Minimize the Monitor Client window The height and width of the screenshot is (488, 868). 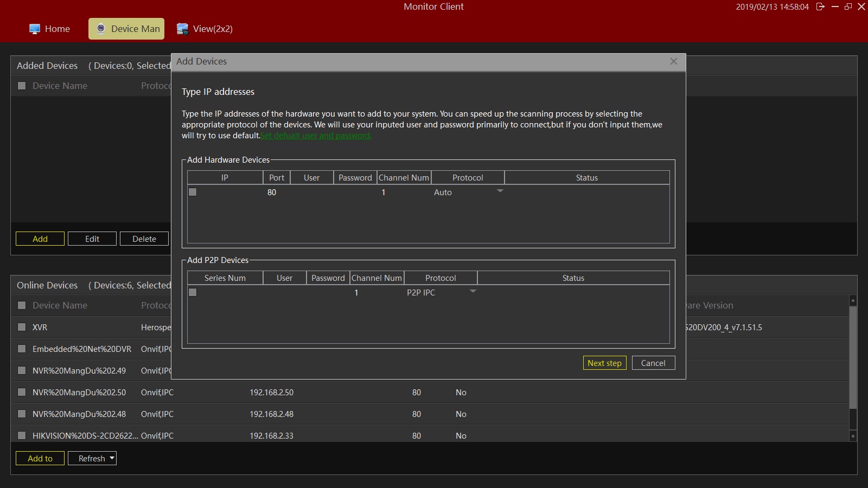point(835,7)
